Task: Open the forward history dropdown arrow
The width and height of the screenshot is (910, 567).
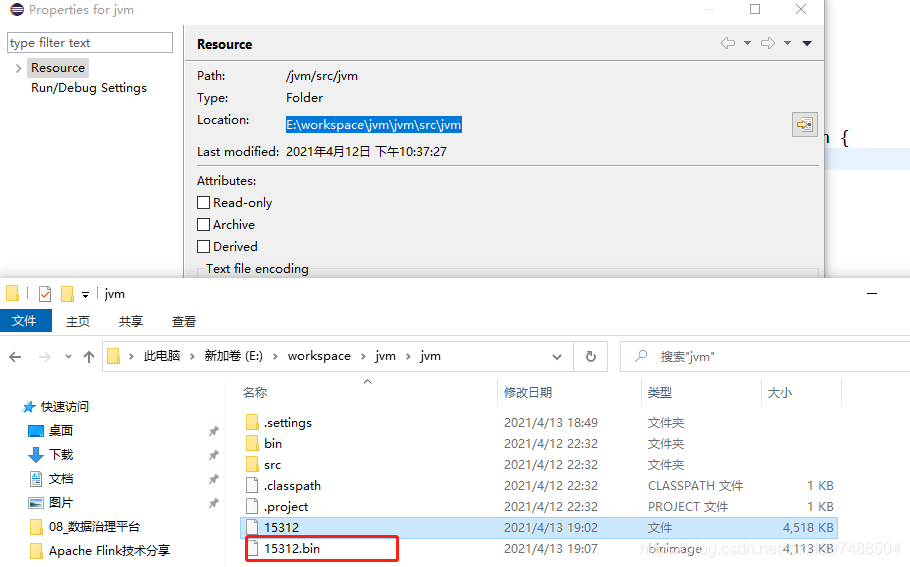Action: coord(788,43)
